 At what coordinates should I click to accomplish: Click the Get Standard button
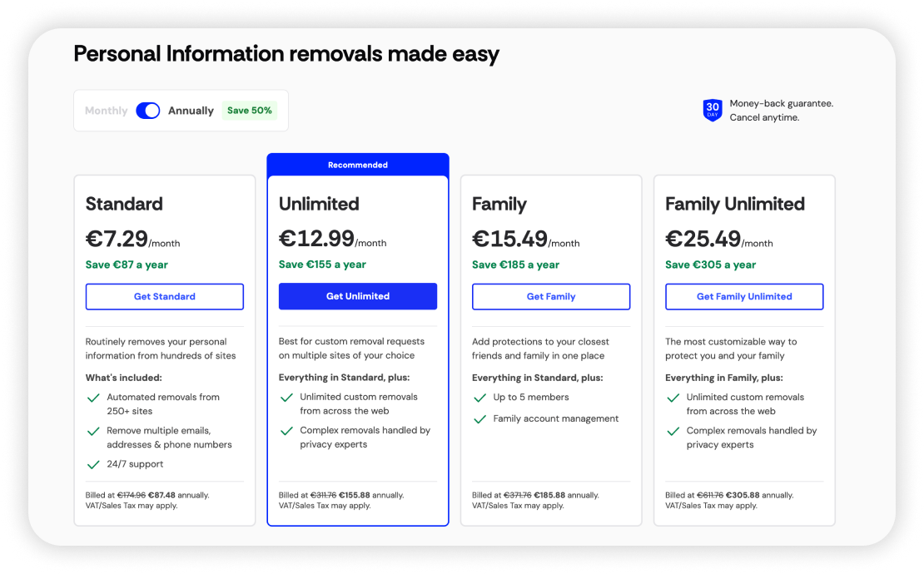[165, 297]
